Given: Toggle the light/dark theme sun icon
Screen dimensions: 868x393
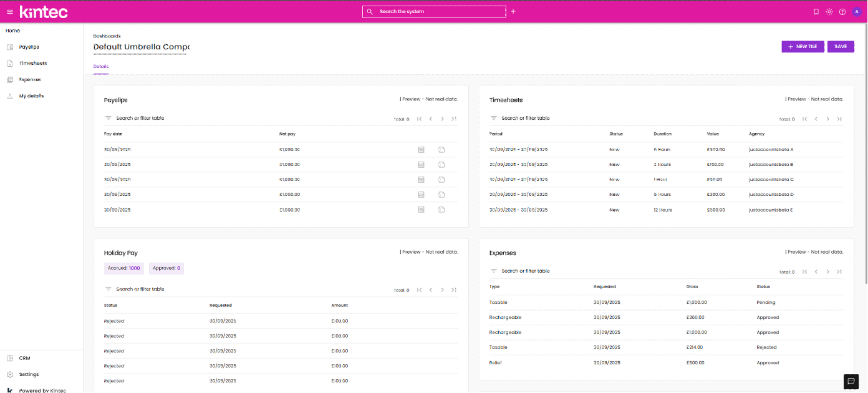Looking at the screenshot, I should click(829, 12).
